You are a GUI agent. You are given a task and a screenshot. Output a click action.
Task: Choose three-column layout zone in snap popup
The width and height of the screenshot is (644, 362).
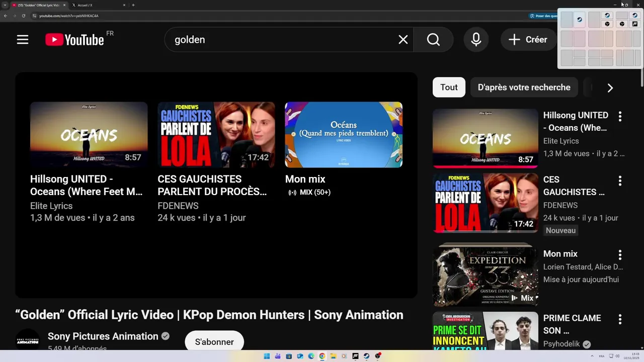(x=628, y=39)
